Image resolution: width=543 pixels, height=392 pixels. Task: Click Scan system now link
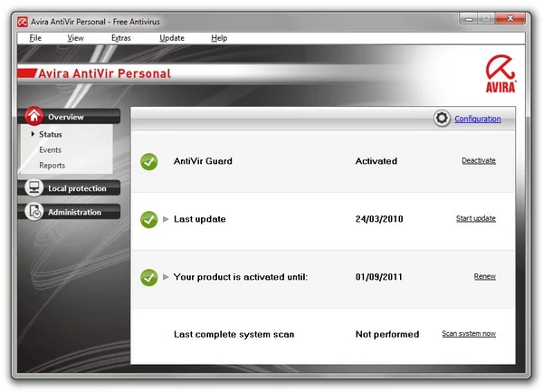pos(469,333)
